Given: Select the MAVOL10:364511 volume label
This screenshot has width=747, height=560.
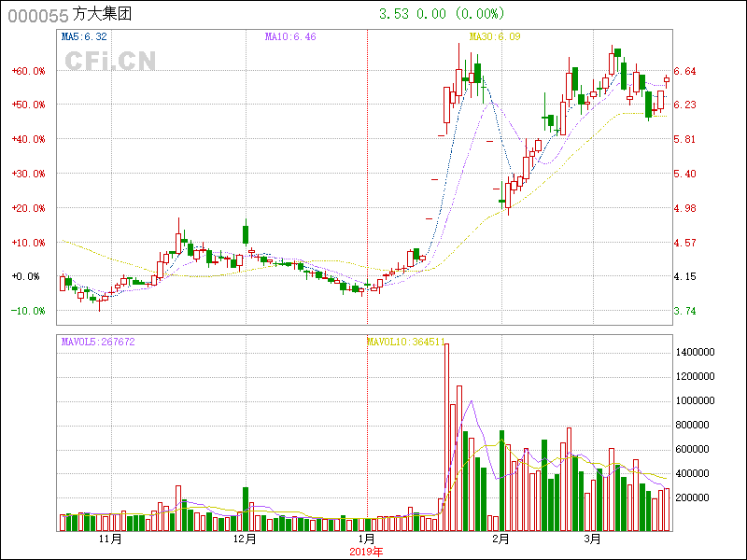Looking at the screenshot, I should pyautogui.click(x=404, y=343).
